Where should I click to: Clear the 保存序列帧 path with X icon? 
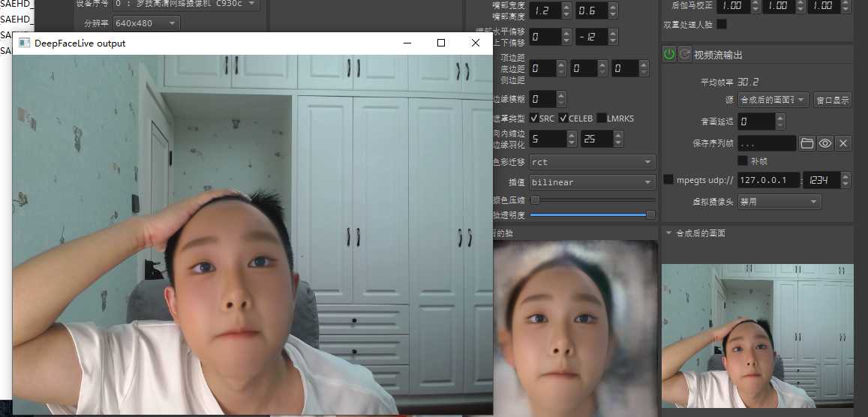[x=842, y=143]
